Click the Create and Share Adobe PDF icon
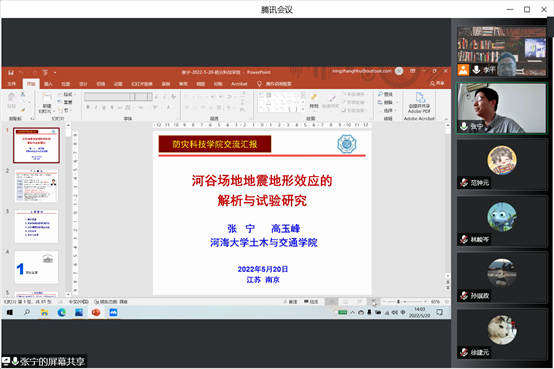 point(419,103)
